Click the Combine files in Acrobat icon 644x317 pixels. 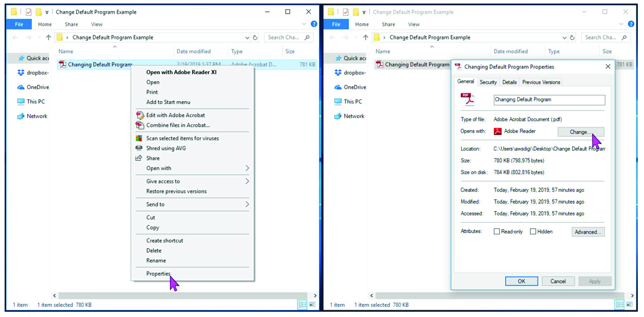140,125
